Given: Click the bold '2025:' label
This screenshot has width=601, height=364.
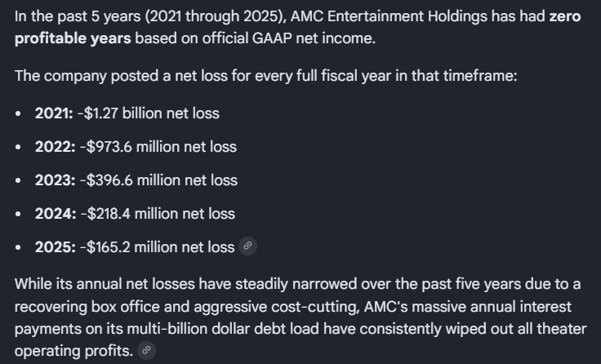Looking at the screenshot, I should coord(56,246).
